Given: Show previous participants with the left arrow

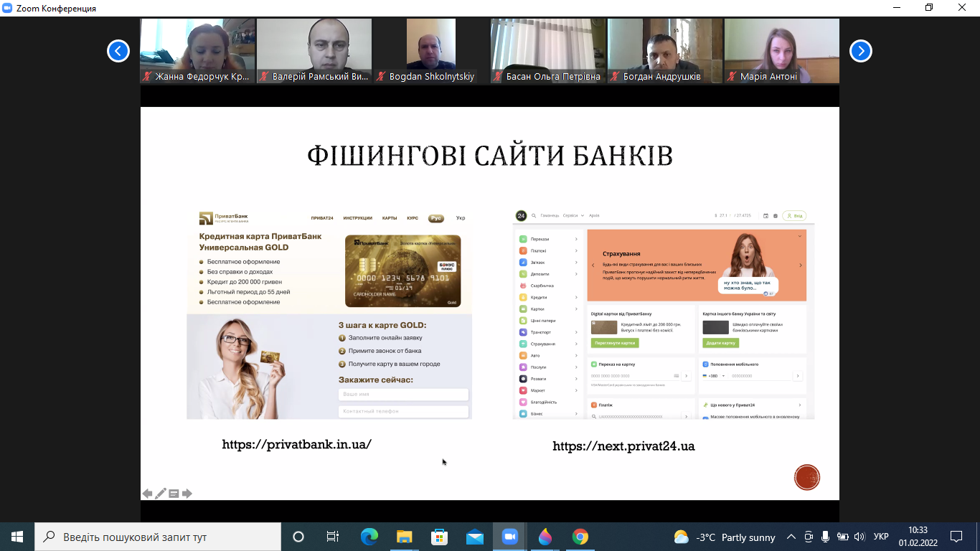Looking at the screenshot, I should click(x=118, y=51).
